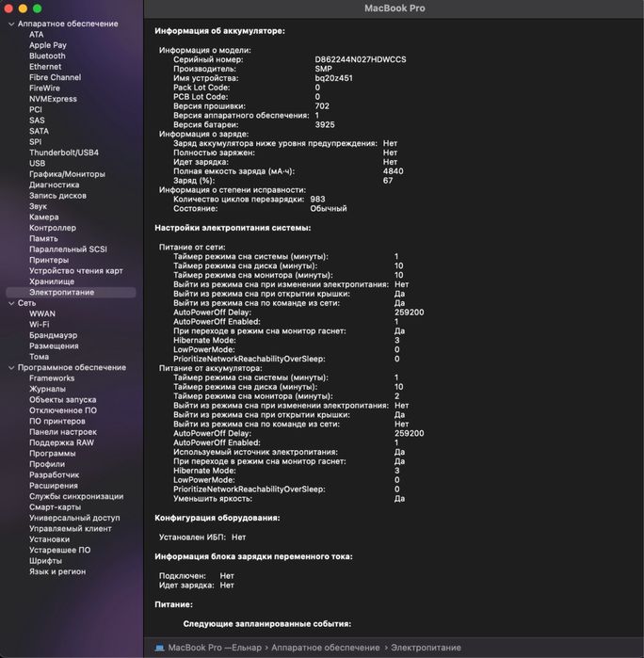644x658 pixels.
Task: Open Брандмауэр item
Action: pos(53,335)
